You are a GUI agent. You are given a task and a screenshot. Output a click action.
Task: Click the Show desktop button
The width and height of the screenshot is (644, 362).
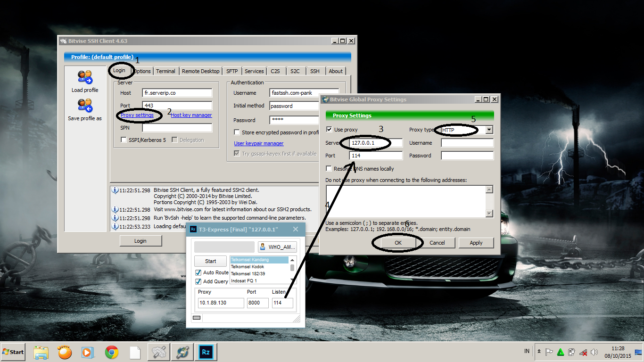coord(639,352)
